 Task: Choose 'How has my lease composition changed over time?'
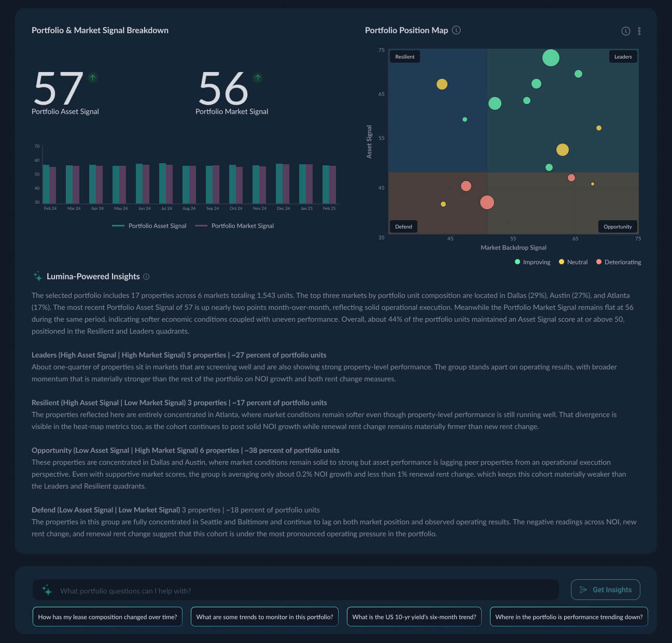(107, 617)
